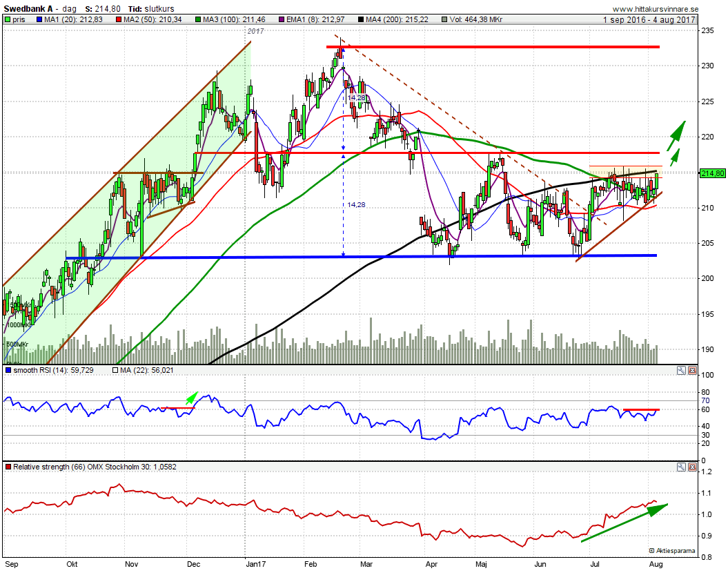Screen dimensions: 728x573
Task: Click the white MA (22) legend swatch
Action: click(116, 371)
